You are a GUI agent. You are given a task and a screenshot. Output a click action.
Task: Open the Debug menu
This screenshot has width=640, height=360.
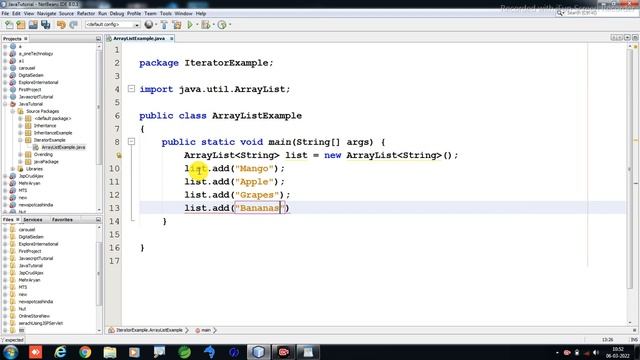click(x=117, y=13)
